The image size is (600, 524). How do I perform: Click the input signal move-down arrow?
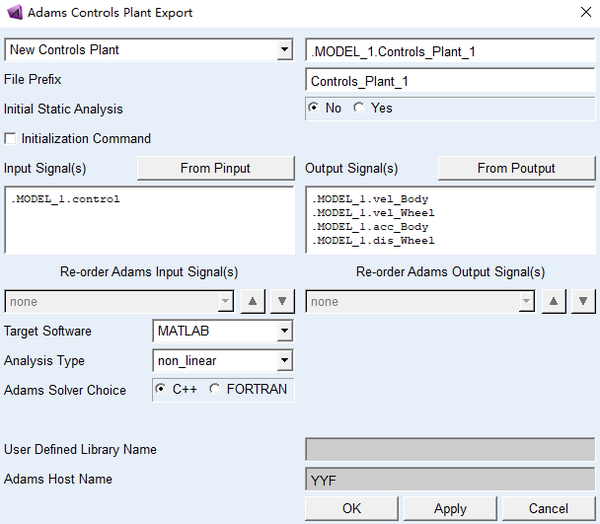(x=283, y=301)
